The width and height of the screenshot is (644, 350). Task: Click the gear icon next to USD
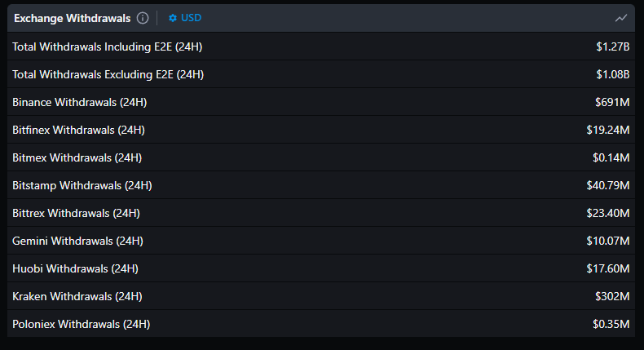point(173,18)
